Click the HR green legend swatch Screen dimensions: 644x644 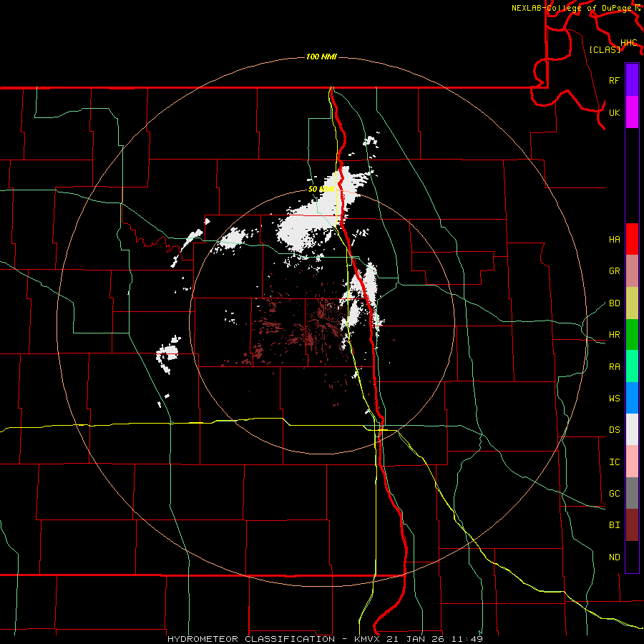click(x=632, y=334)
